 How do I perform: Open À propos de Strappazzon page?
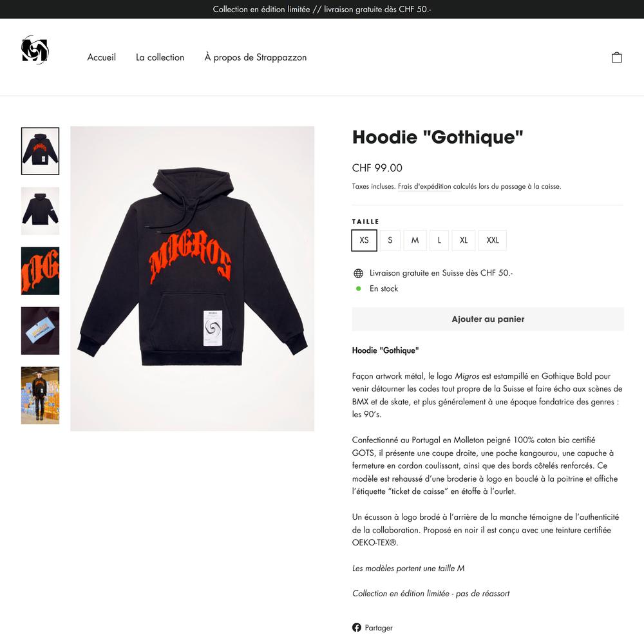pyautogui.click(x=256, y=57)
